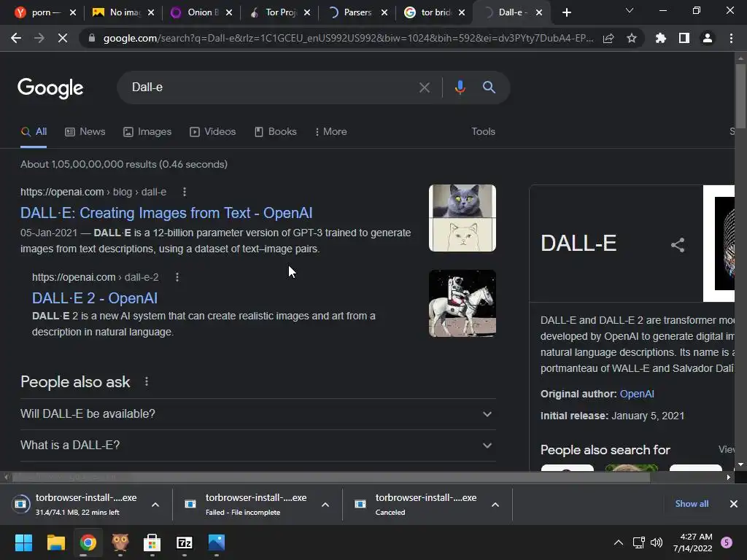Click the horizontal scrollbar right arrow
The width and height of the screenshot is (747, 560).
point(729,477)
